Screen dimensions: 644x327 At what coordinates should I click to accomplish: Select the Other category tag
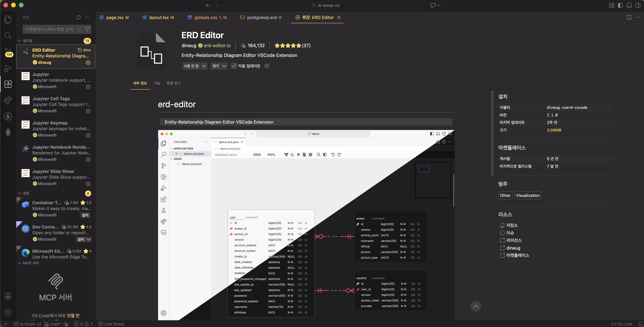505,195
